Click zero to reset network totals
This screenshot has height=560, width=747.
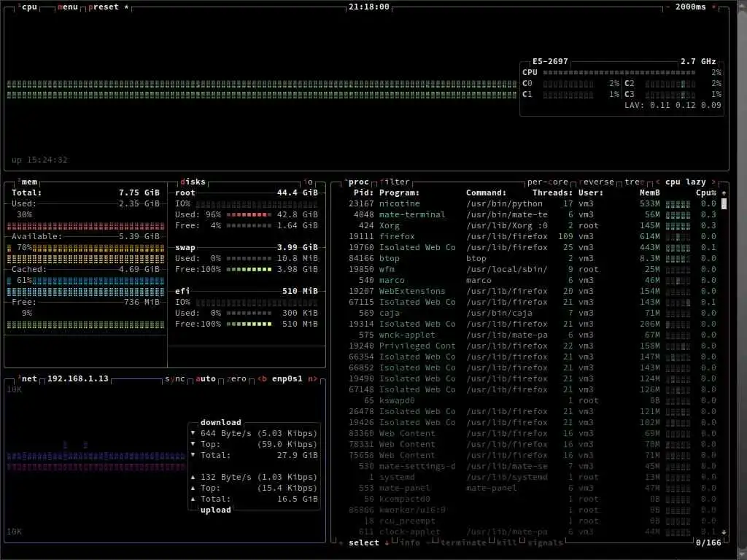pyautogui.click(x=236, y=378)
